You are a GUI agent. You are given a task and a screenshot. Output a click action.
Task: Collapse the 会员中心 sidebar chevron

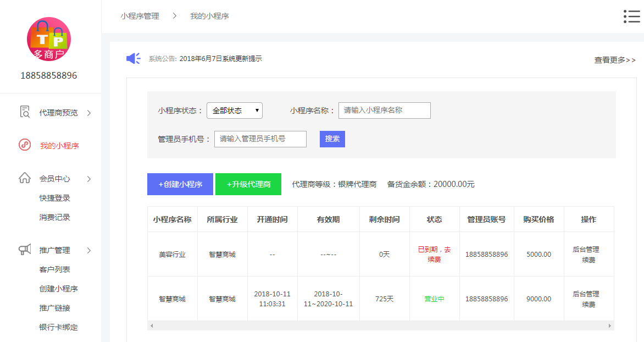89,179
